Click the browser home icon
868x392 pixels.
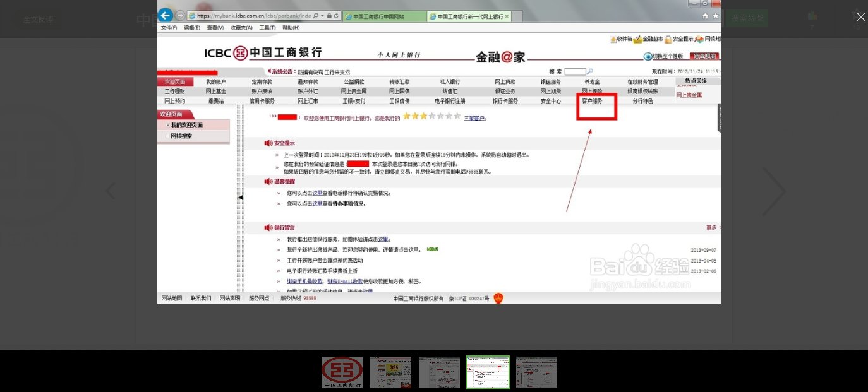705,16
